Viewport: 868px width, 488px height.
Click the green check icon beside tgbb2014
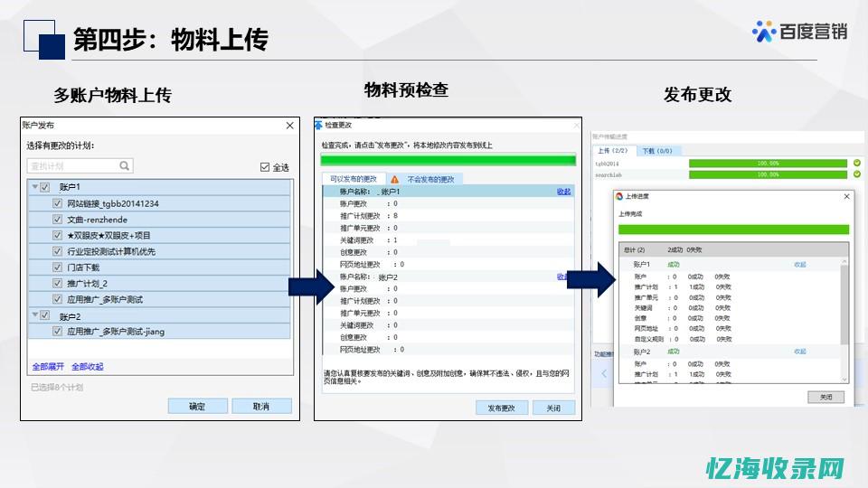click(856, 164)
